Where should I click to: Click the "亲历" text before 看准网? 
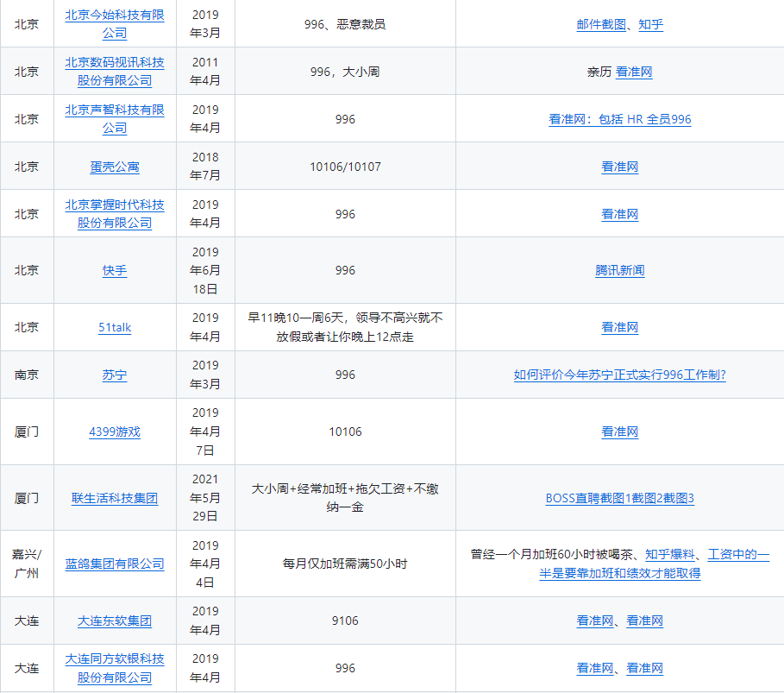coord(599,72)
